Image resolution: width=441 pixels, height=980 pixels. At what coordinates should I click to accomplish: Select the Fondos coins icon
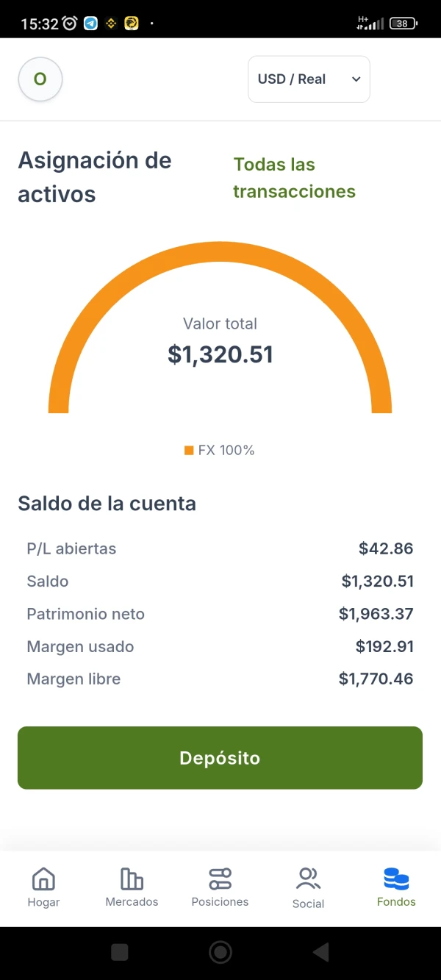click(x=396, y=879)
